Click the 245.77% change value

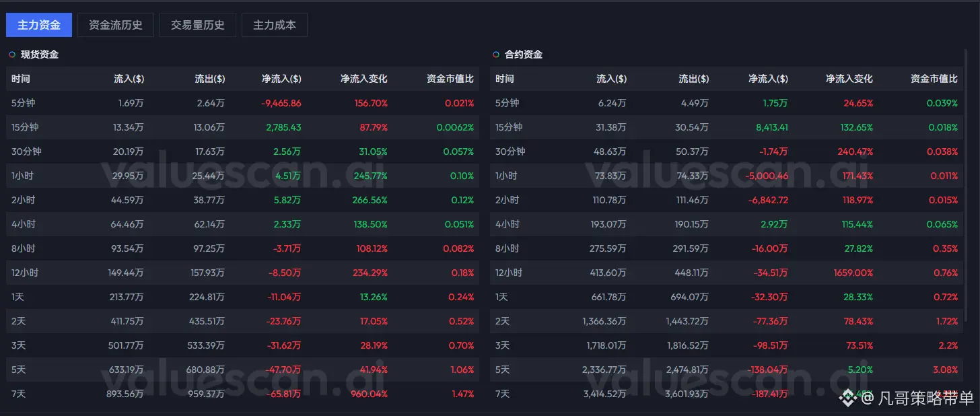(370, 176)
